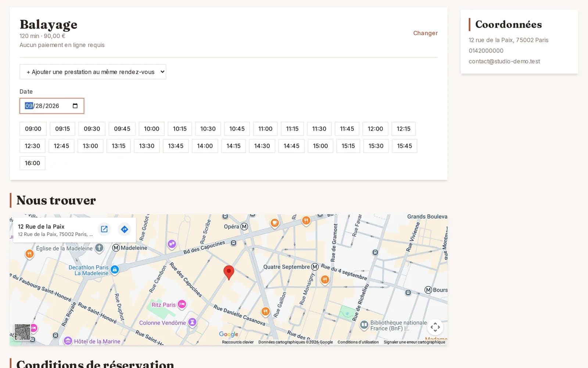Click the Bibliothèque nationale de France marker
Screen dimensions: 588x368
tap(364, 325)
